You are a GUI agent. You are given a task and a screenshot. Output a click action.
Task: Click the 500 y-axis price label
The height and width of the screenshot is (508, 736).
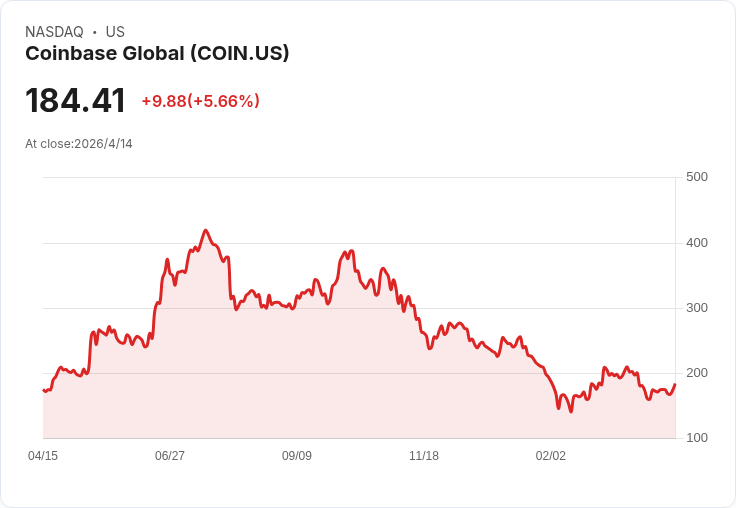click(696, 177)
